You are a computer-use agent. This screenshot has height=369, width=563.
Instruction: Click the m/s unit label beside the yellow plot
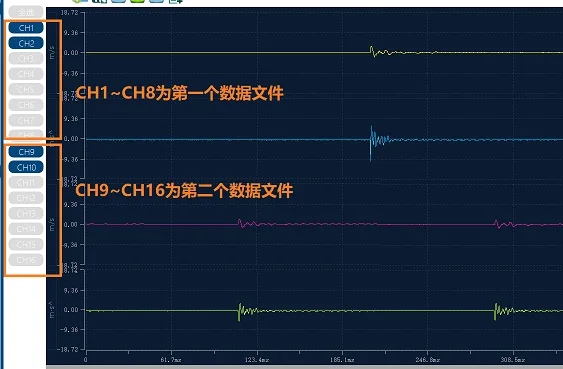click(52, 52)
